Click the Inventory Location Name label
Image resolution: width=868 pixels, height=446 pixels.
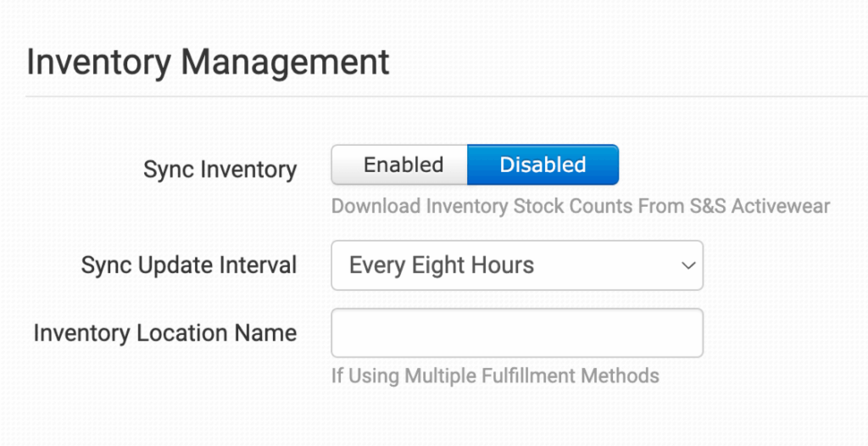tap(165, 333)
